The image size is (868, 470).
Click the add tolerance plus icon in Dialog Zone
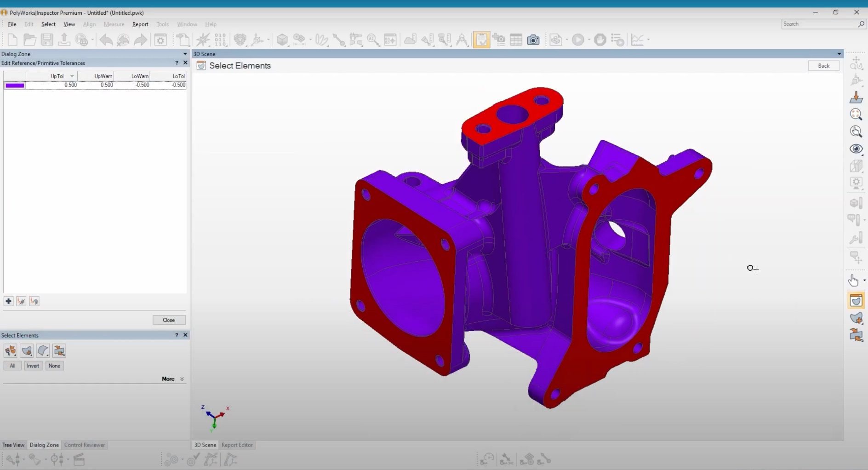pyautogui.click(x=8, y=301)
